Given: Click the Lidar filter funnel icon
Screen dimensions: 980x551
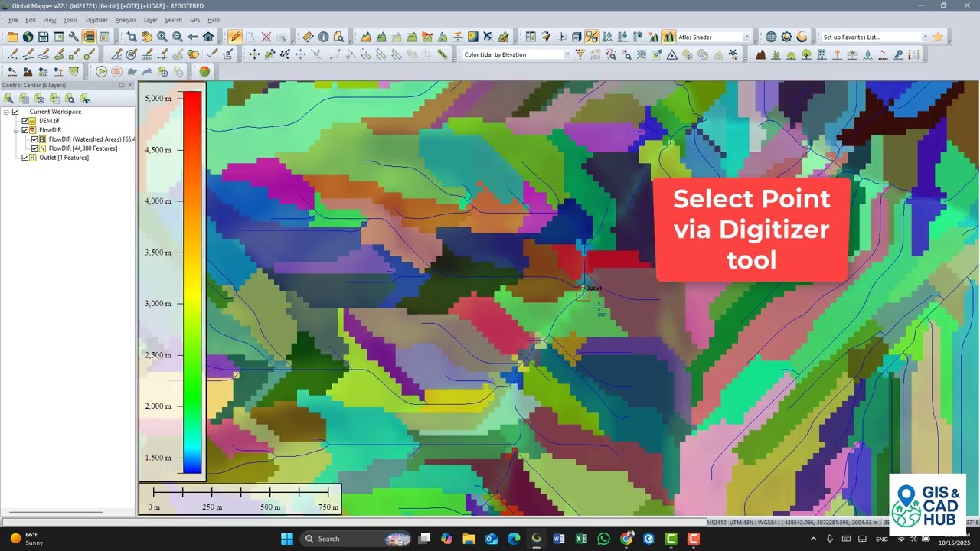Looking at the screenshot, I should pyautogui.click(x=580, y=54).
